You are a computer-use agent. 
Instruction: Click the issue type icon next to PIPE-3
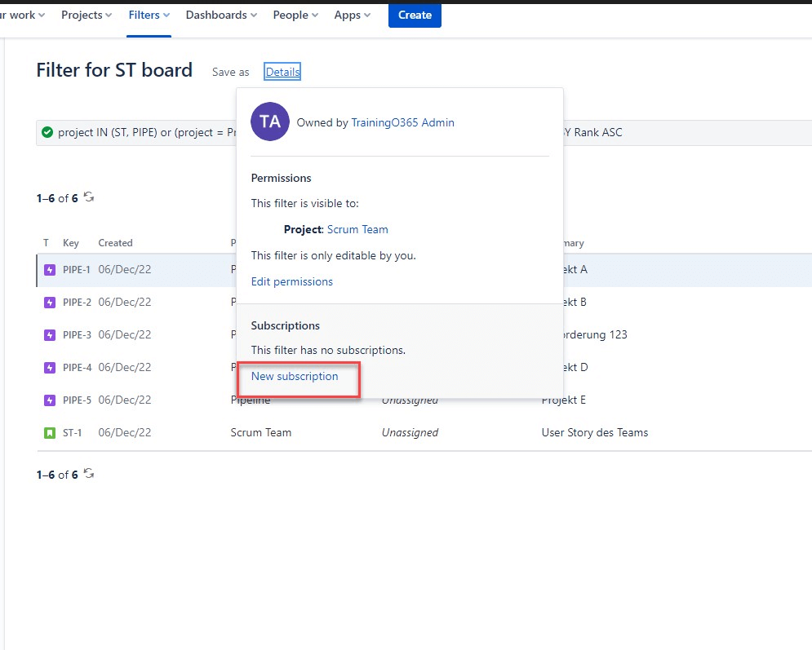point(48,334)
